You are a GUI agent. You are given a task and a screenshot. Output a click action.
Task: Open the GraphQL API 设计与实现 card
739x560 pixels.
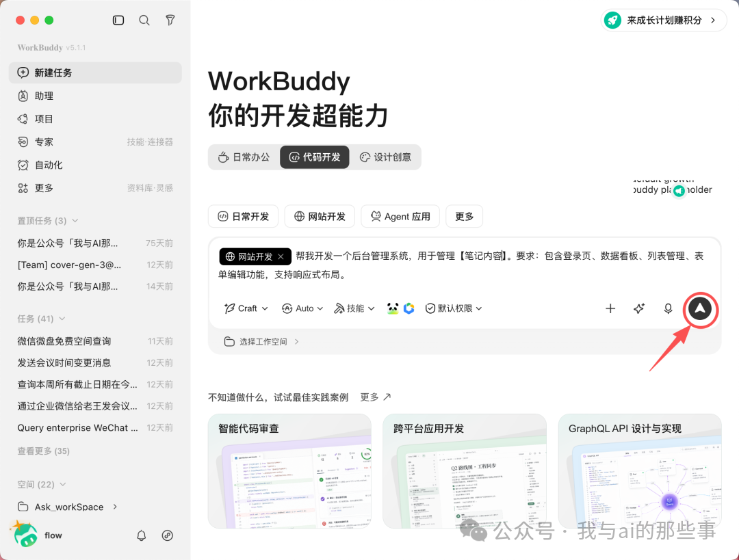tap(640, 471)
